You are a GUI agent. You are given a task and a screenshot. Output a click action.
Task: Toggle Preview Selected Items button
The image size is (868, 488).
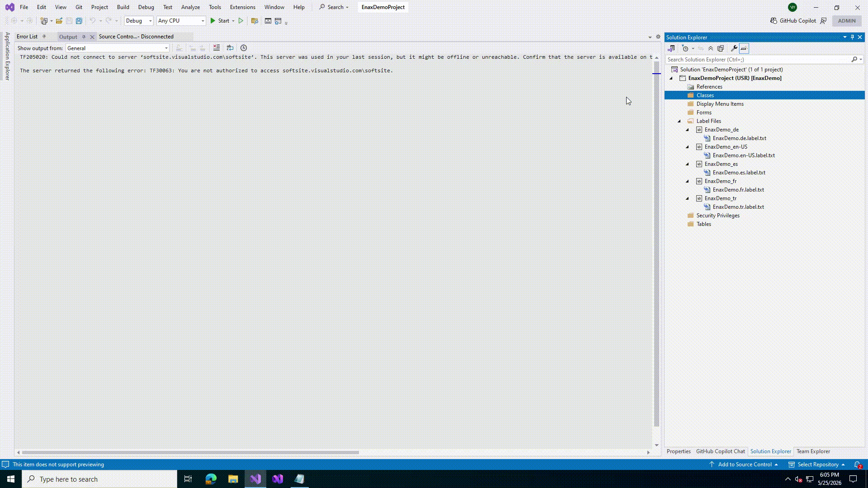click(x=744, y=48)
